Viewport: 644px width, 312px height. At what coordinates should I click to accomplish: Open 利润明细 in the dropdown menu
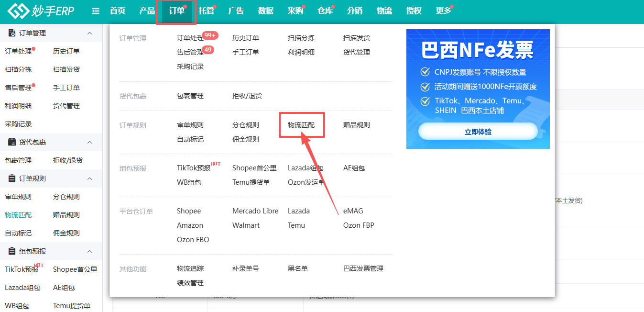pos(301,52)
